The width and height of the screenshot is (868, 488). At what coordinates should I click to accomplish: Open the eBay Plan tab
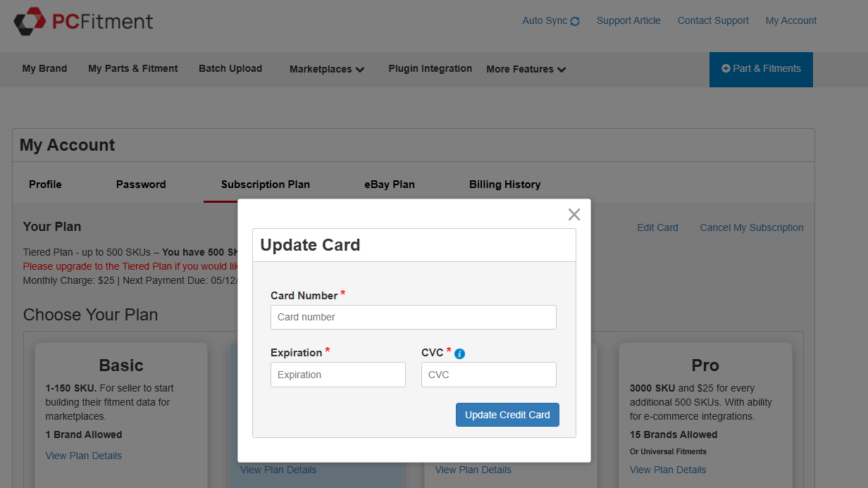tap(390, 184)
